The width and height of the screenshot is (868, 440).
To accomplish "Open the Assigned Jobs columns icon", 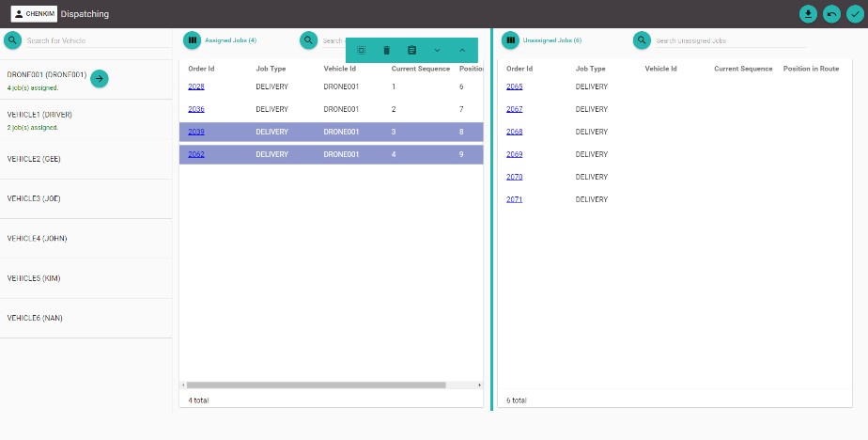I will (x=192, y=39).
